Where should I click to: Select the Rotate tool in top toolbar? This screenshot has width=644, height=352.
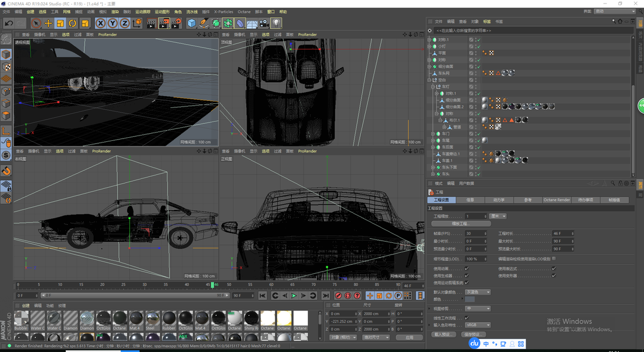click(x=73, y=23)
